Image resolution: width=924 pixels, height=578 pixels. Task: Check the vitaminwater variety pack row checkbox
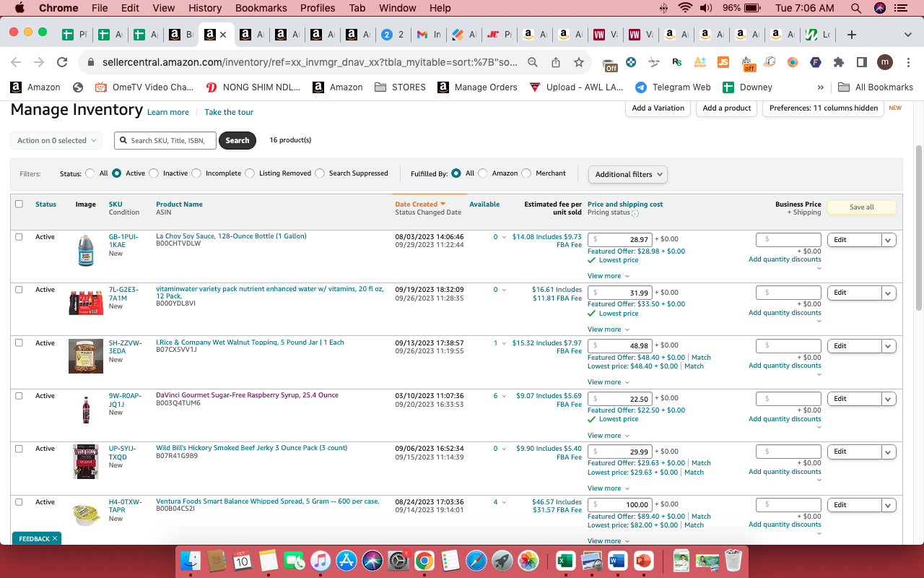pyautogui.click(x=19, y=290)
